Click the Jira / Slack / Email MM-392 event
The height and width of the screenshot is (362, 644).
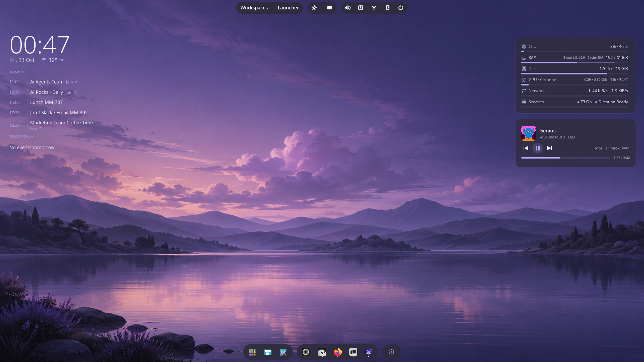pos(59,113)
